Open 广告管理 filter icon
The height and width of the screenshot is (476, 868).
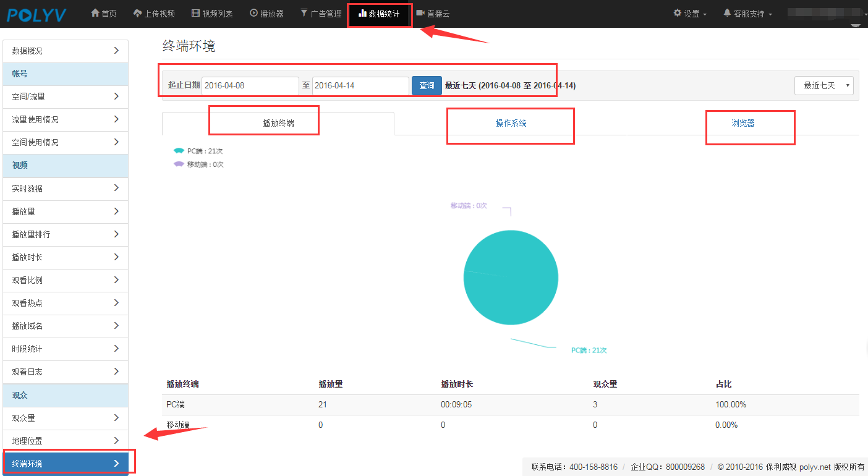[304, 13]
